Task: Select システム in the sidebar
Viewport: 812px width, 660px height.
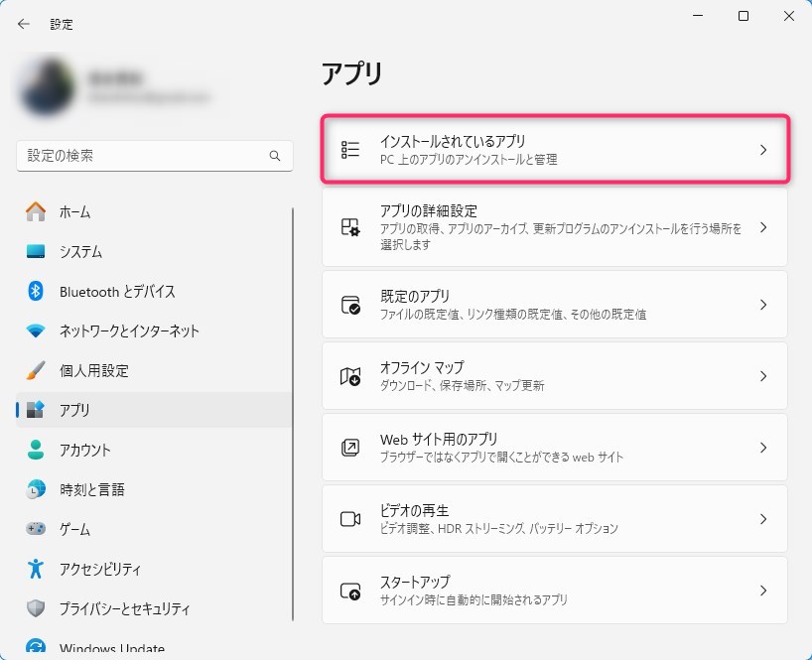Action: click(x=80, y=252)
